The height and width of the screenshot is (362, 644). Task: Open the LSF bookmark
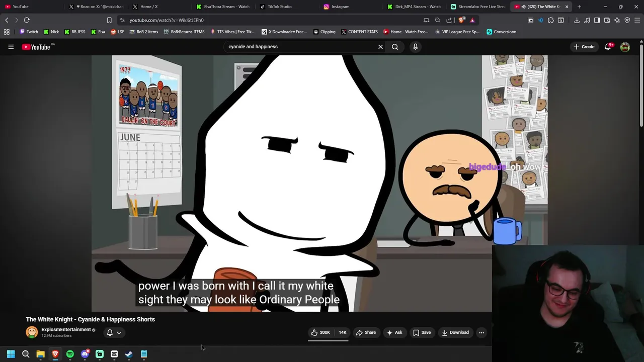(117, 32)
